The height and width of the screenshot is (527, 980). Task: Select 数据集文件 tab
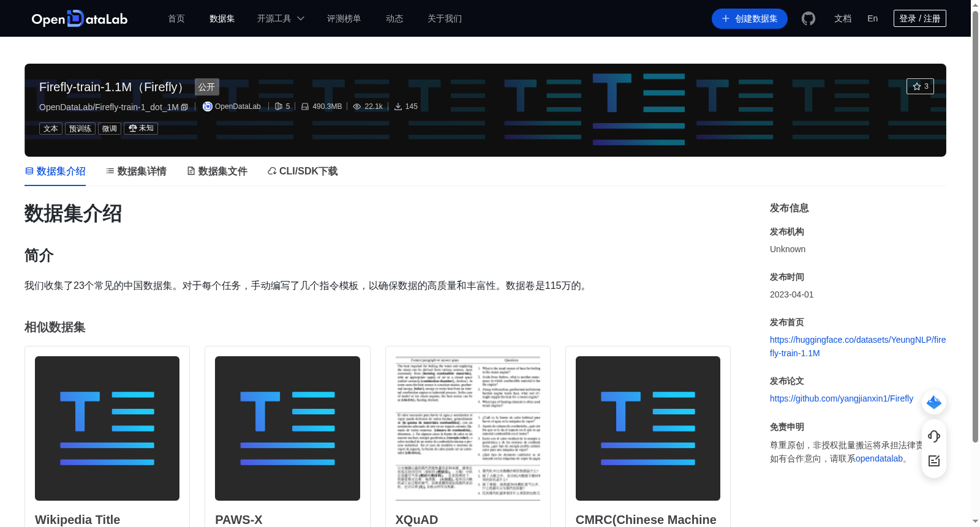(217, 171)
